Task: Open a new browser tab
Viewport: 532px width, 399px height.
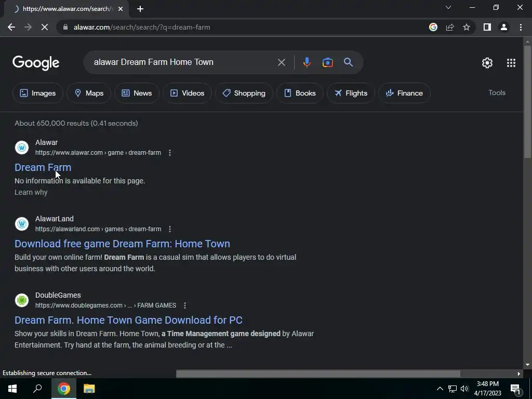Action: tap(140, 9)
